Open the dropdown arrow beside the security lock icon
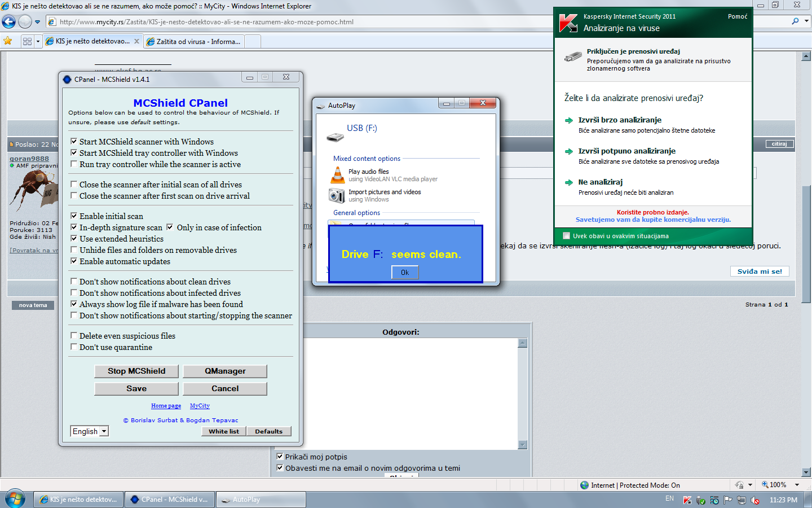Image resolution: width=812 pixels, height=508 pixels. [750, 485]
